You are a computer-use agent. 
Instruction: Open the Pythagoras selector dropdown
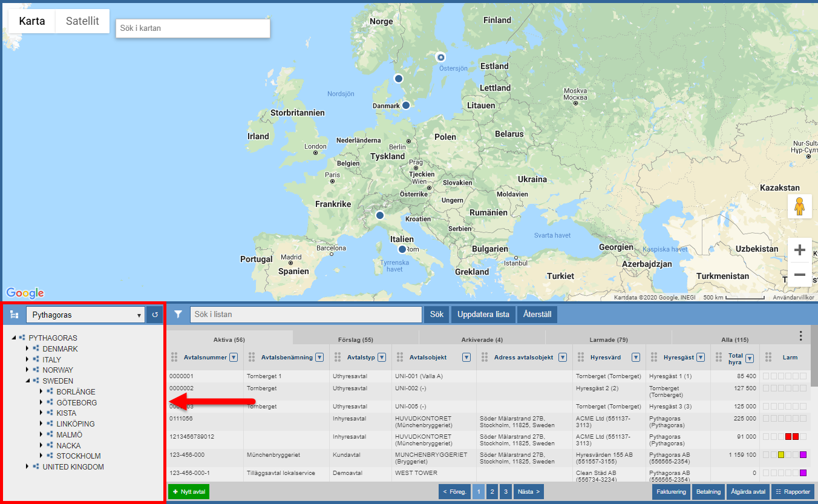(x=85, y=315)
